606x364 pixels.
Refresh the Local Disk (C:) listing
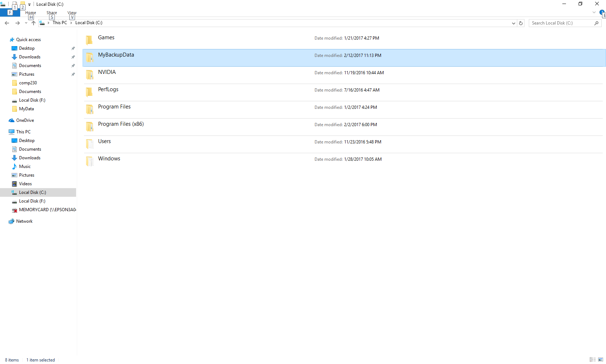[521, 23]
